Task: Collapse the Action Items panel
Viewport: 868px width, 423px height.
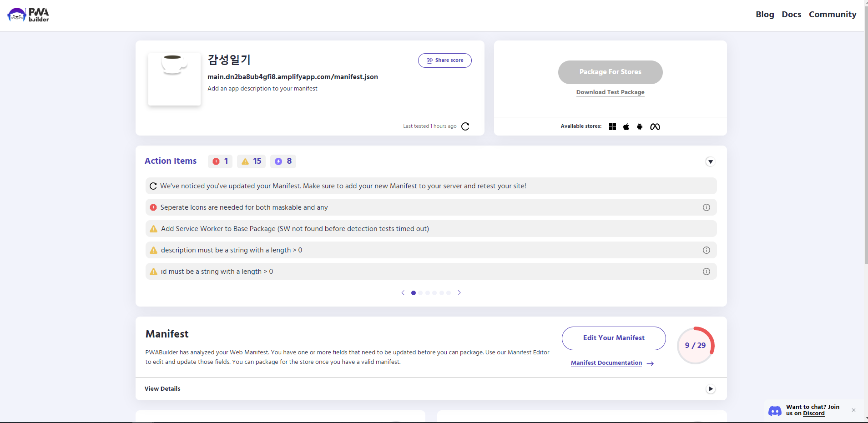Action: point(710,162)
